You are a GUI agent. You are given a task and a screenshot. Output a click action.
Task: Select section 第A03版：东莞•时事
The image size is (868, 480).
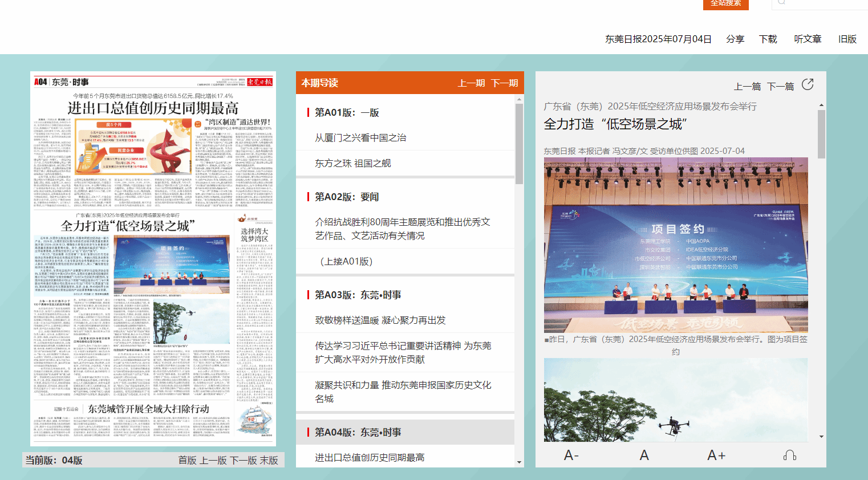pos(358,295)
